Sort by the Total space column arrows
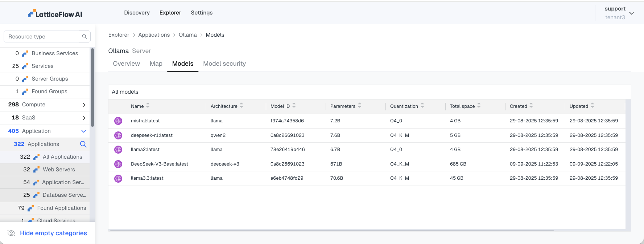Image resolution: width=644 pixels, height=244 pixels. click(x=479, y=106)
